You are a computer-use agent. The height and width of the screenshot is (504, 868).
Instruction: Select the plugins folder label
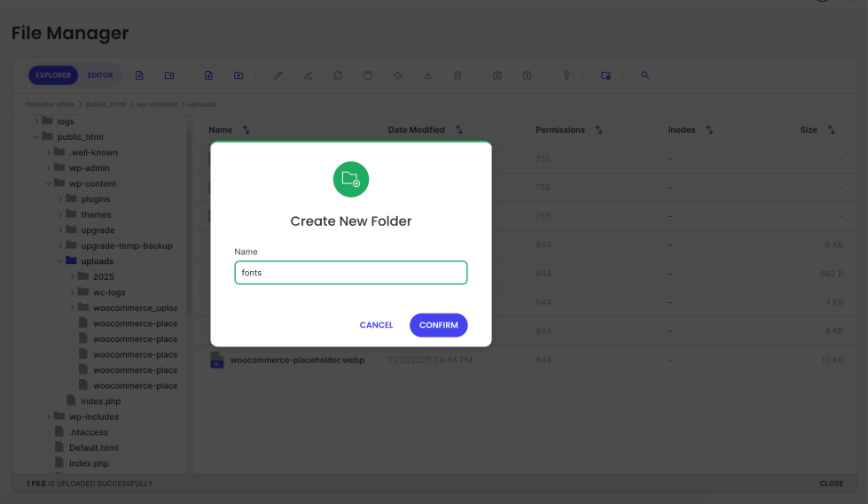(x=96, y=199)
